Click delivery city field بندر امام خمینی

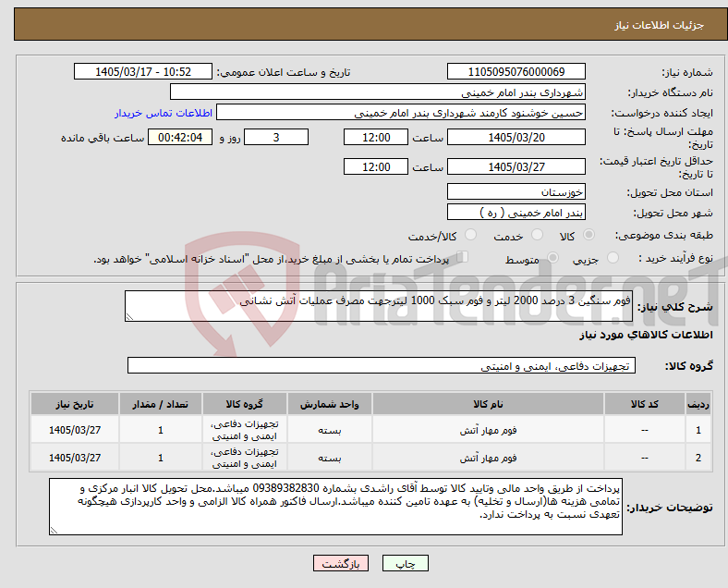point(516,212)
